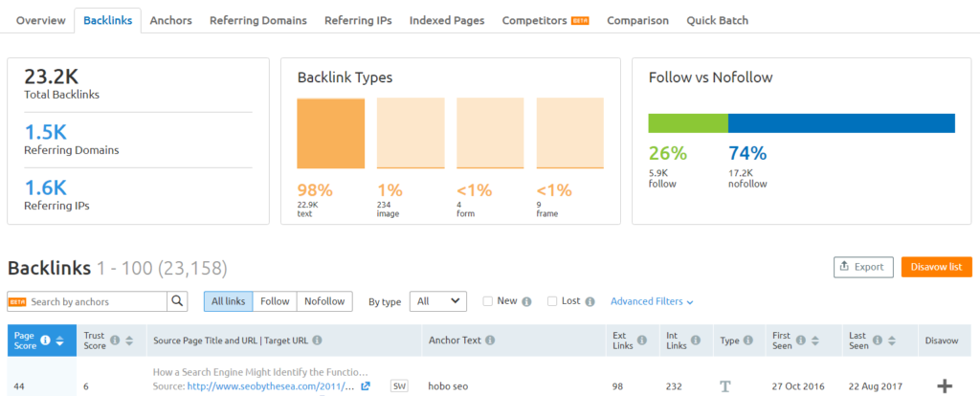This screenshot has height=396, width=980.
Task: Click info icon beside New checkbox
Action: point(526,301)
